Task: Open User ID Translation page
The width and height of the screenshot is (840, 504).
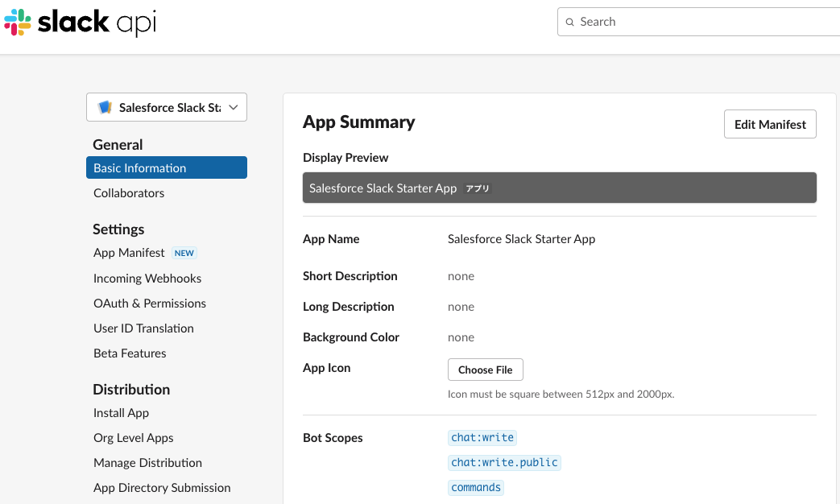Action: point(143,328)
